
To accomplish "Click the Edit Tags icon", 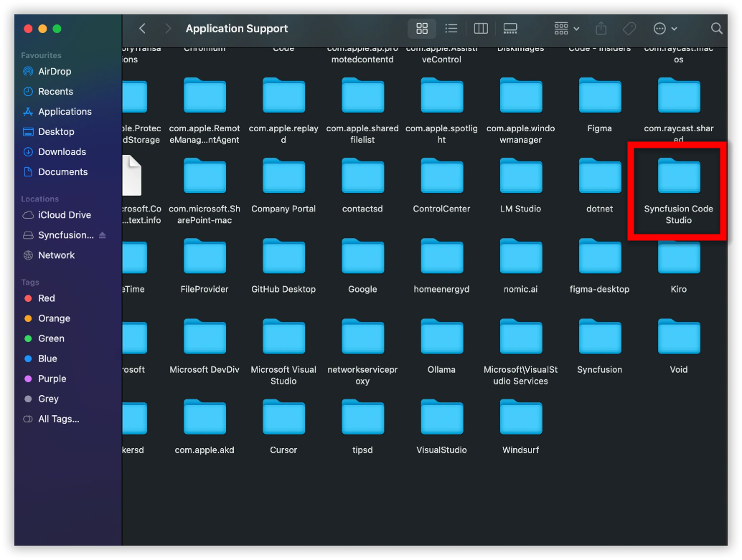I will (x=629, y=29).
